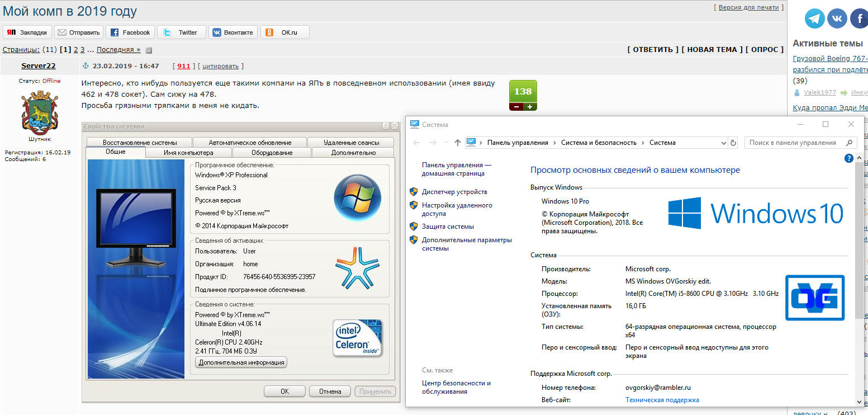Click the computer icon in address bar

471,143
